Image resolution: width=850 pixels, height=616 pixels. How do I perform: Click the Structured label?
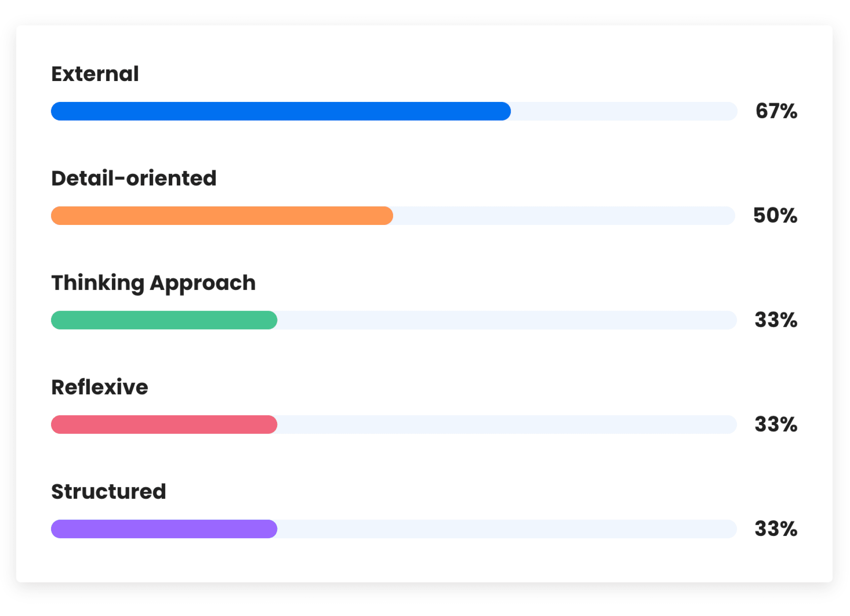[x=108, y=492]
